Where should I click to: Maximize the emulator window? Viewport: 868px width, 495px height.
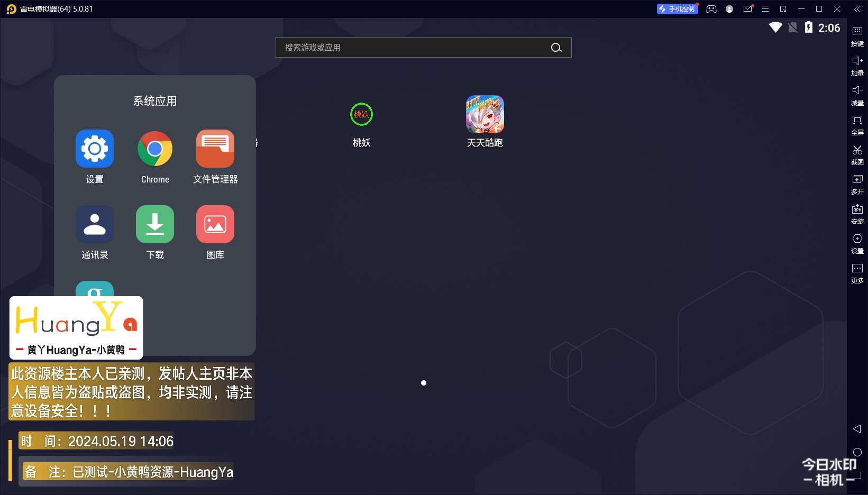pyautogui.click(x=819, y=9)
